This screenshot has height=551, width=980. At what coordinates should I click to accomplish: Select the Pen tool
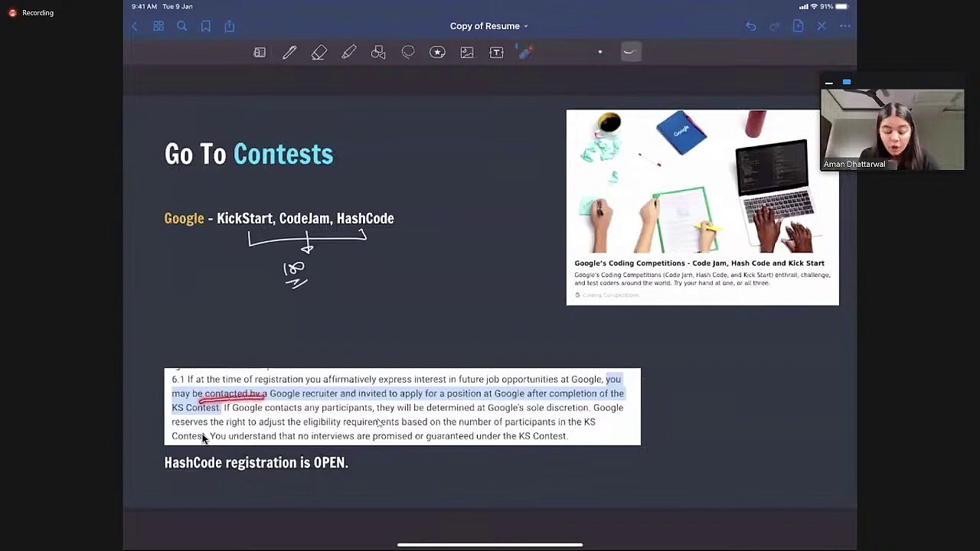coord(289,53)
